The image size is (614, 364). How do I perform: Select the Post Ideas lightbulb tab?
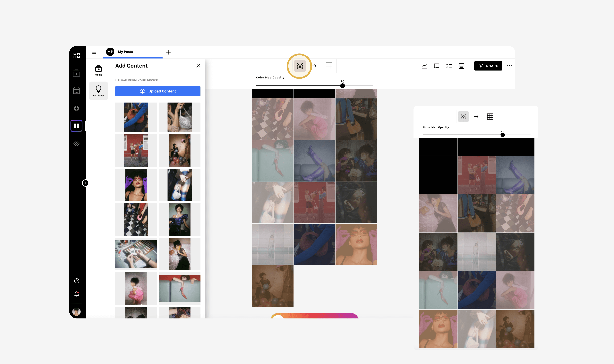(x=98, y=91)
